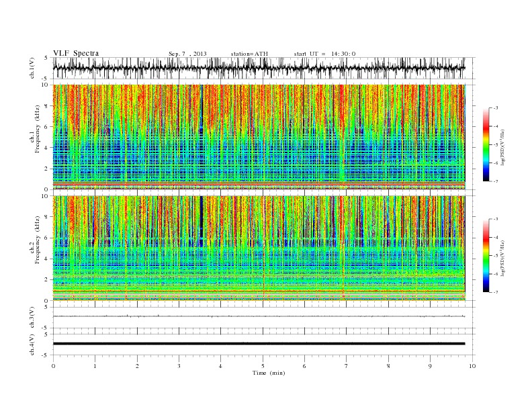Click the ch.1 spectrogram color scale bar
This screenshot has width=532, height=411.
click(486, 144)
